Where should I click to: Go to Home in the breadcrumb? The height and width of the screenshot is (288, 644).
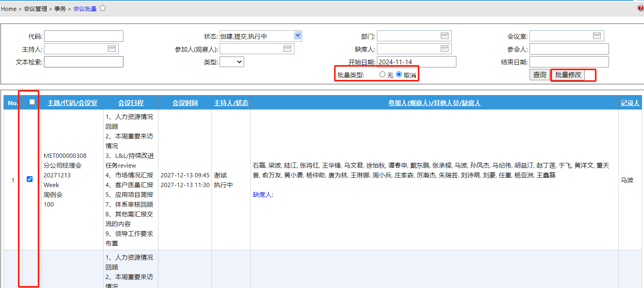pyautogui.click(x=9, y=9)
